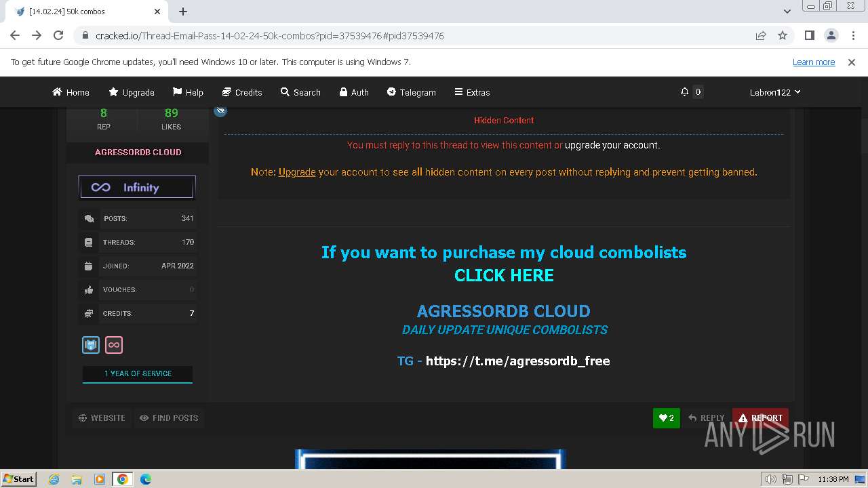Open notifications bell
Viewport: 868px width, 488px height.
pos(685,92)
